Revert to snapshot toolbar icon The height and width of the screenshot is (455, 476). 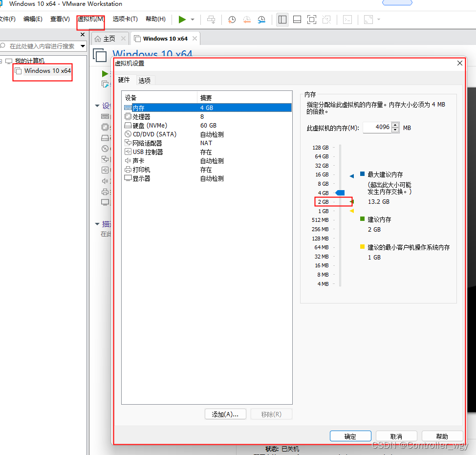tap(247, 20)
